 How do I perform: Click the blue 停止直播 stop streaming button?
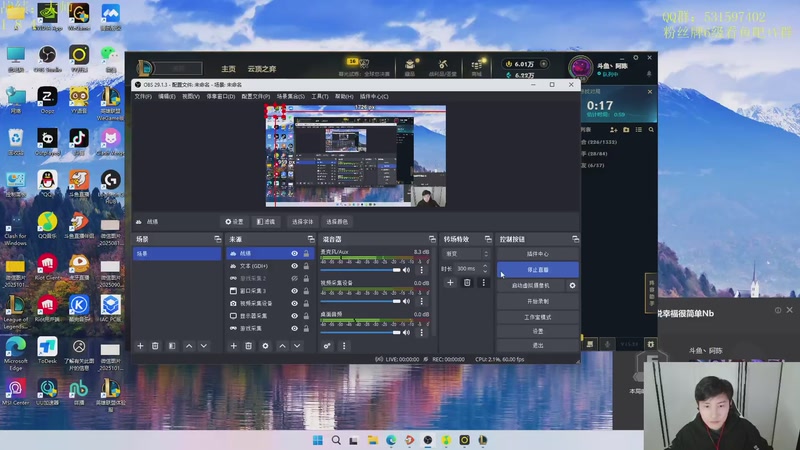[x=538, y=269]
